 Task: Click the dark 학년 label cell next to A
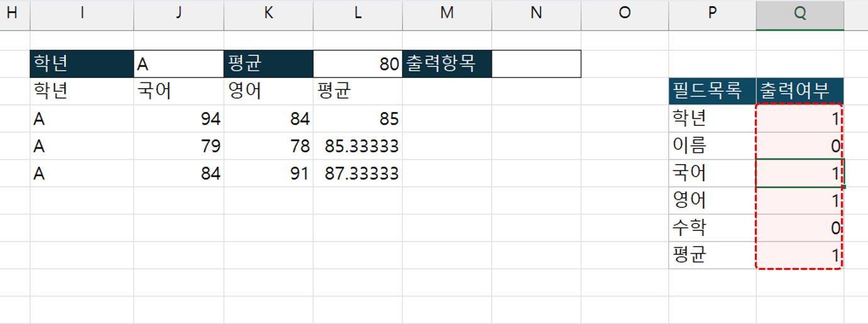(x=82, y=64)
